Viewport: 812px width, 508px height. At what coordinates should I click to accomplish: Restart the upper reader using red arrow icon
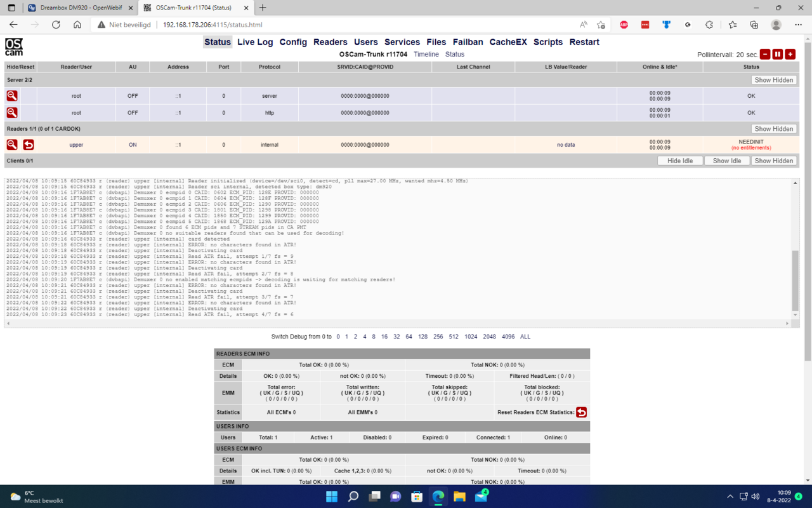[x=29, y=145]
